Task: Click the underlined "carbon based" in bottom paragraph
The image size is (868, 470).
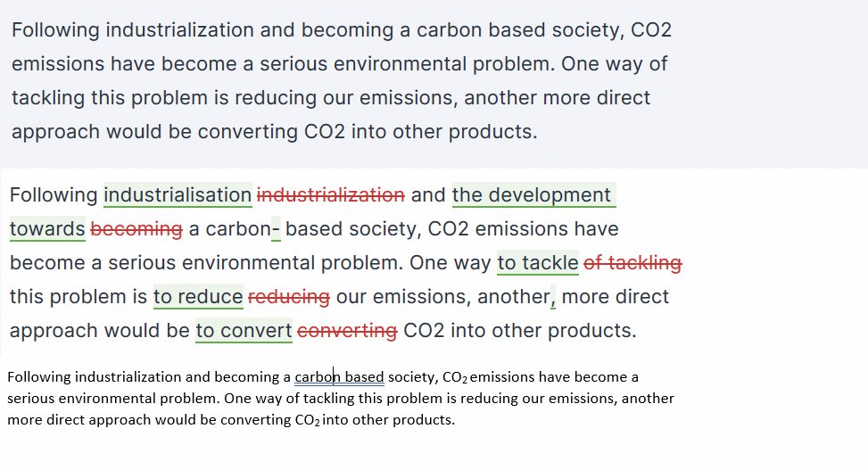Action: (339, 377)
